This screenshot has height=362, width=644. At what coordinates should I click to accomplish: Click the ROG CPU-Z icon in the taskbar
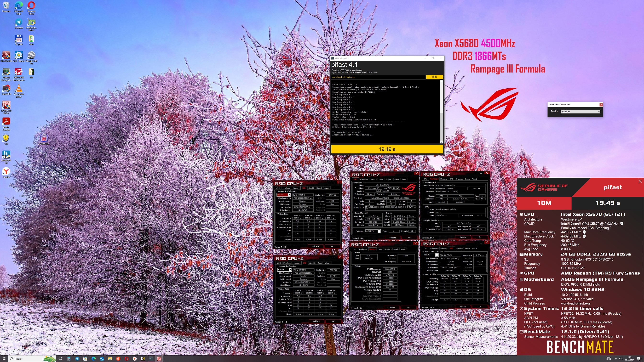159,358
